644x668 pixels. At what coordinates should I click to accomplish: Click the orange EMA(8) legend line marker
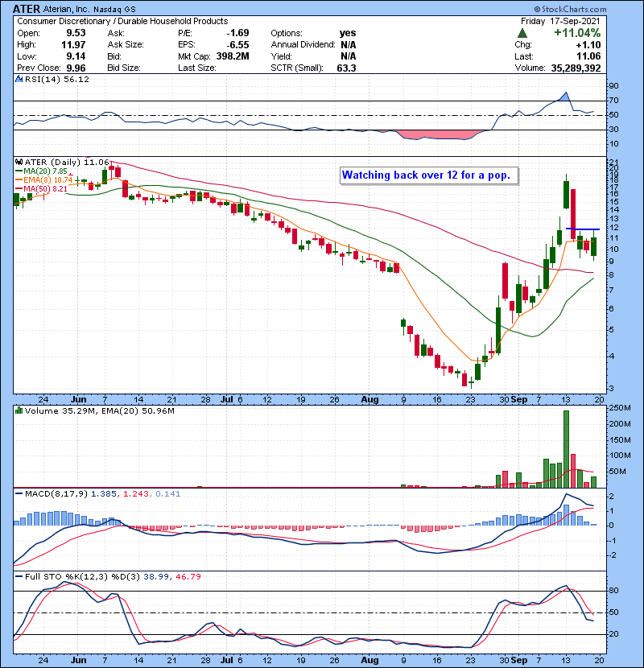point(19,180)
